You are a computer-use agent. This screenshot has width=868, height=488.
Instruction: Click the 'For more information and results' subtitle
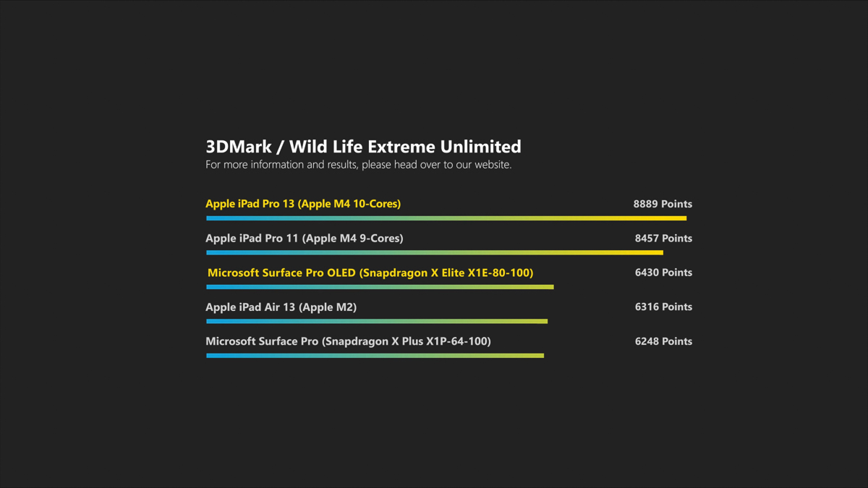coord(358,165)
